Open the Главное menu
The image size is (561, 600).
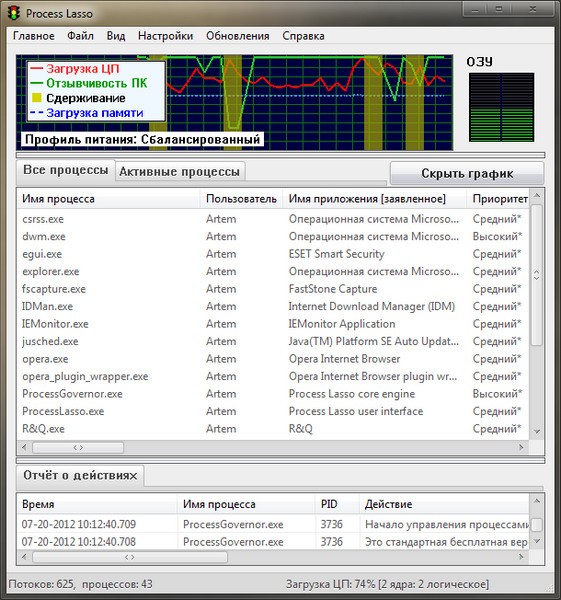click(34, 36)
